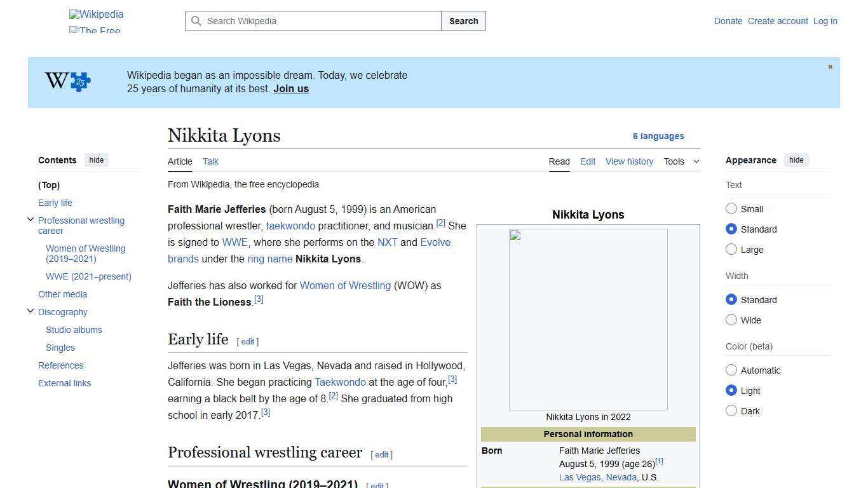Enable Wide page width
This screenshot has width=868, height=488.
tap(731, 320)
